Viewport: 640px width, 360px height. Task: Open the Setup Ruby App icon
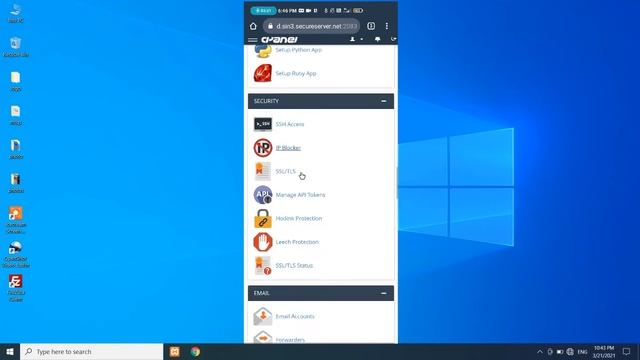[x=262, y=73]
